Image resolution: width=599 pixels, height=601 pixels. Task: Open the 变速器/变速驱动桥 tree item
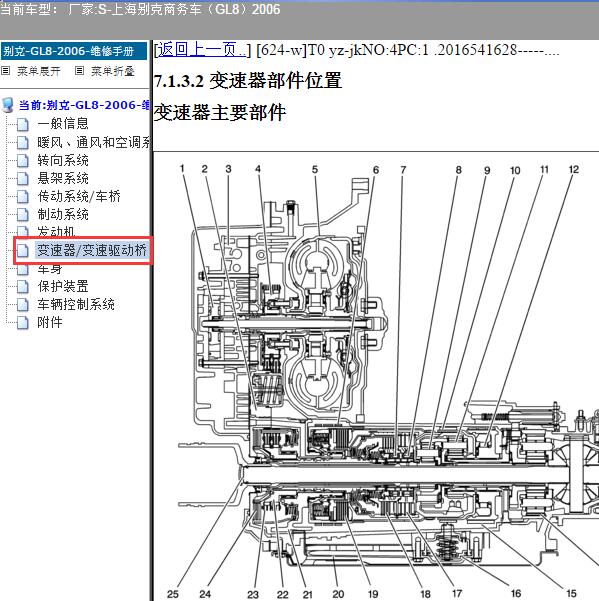click(92, 250)
